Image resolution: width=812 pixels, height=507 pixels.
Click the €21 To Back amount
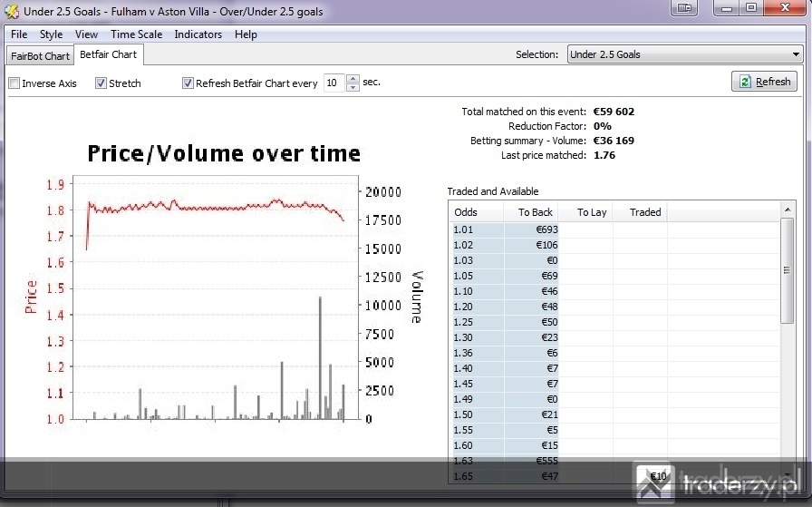pyautogui.click(x=549, y=414)
